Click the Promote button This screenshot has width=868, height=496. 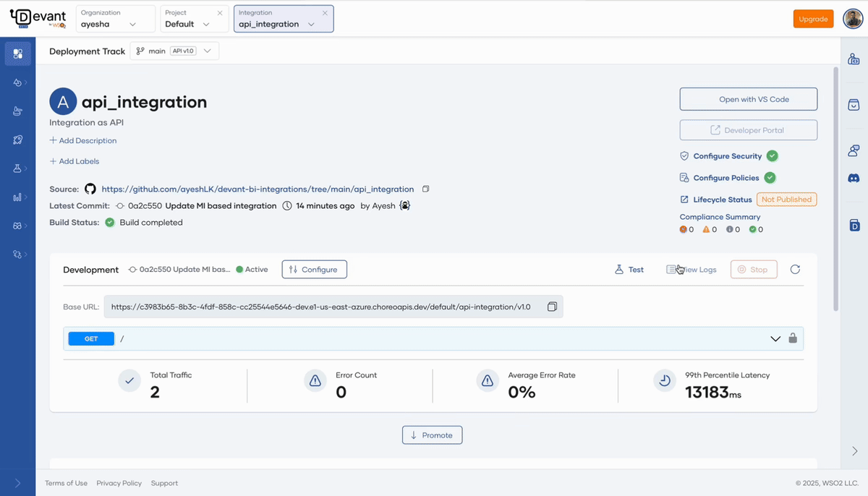point(432,435)
